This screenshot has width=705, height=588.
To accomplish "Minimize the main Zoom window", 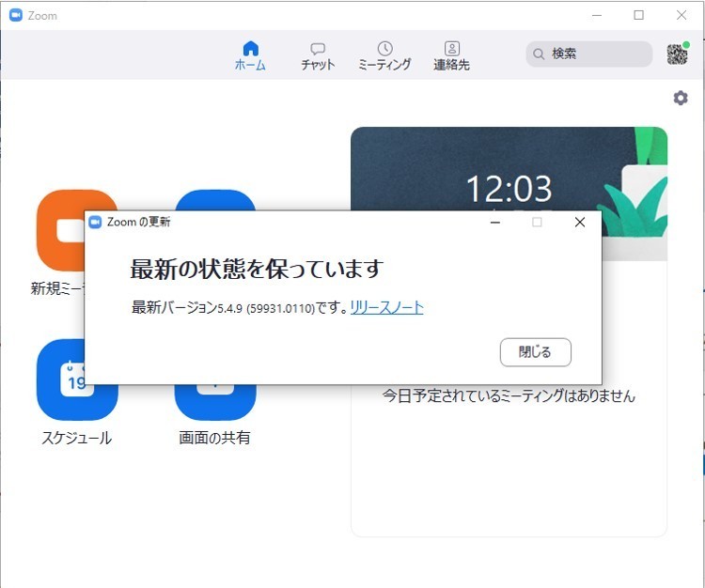I will click(597, 15).
